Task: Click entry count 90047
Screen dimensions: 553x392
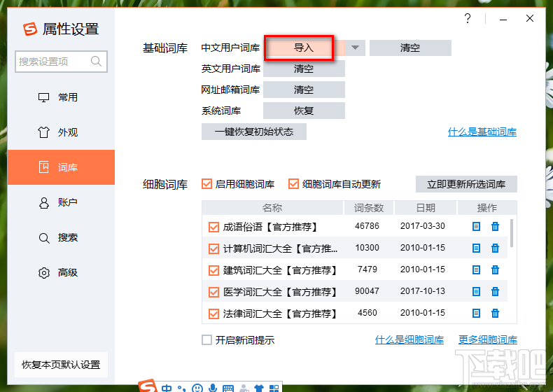Action: tap(367, 291)
